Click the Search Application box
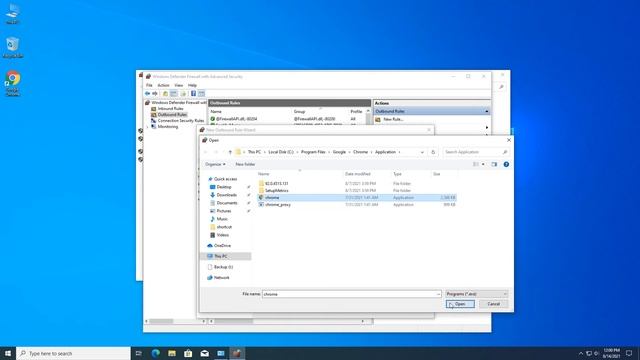The image size is (640, 360). [476, 152]
